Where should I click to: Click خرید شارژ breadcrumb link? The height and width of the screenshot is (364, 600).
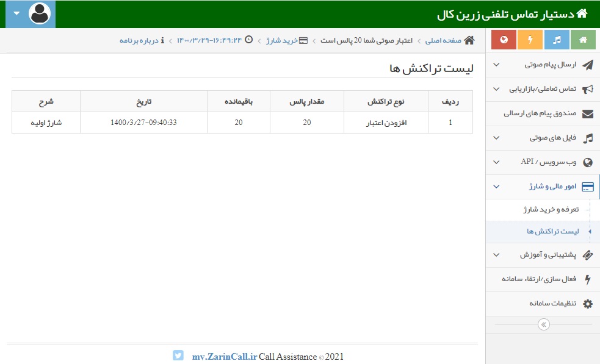click(x=281, y=40)
